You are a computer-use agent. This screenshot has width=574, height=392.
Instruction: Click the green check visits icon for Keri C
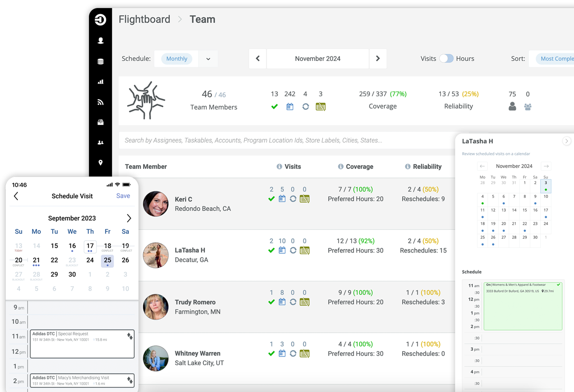click(x=271, y=198)
